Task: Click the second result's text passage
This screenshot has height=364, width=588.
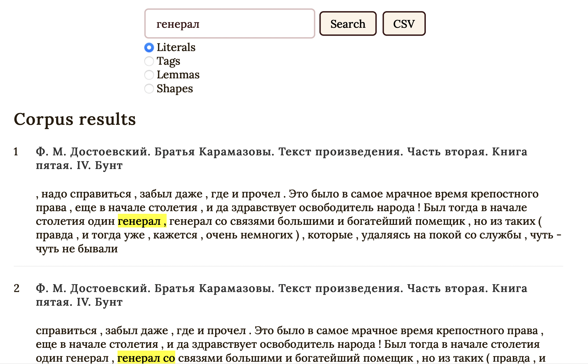Action: pos(287,344)
